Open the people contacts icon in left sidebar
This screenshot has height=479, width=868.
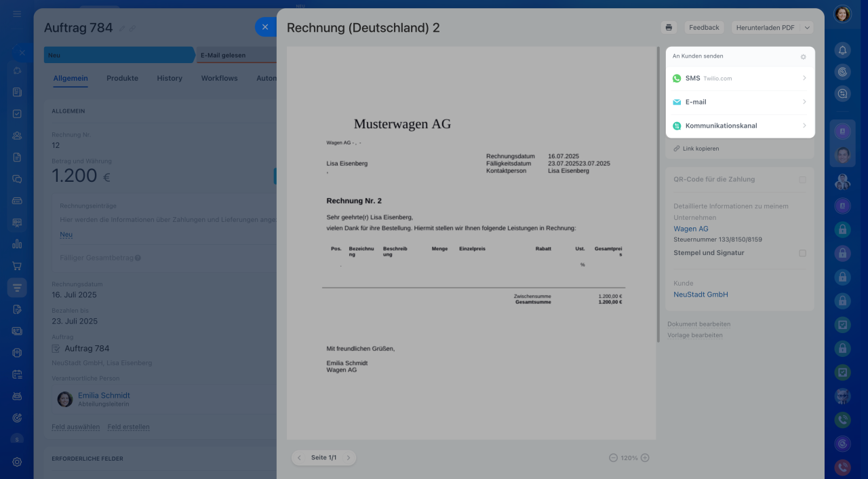(17, 136)
